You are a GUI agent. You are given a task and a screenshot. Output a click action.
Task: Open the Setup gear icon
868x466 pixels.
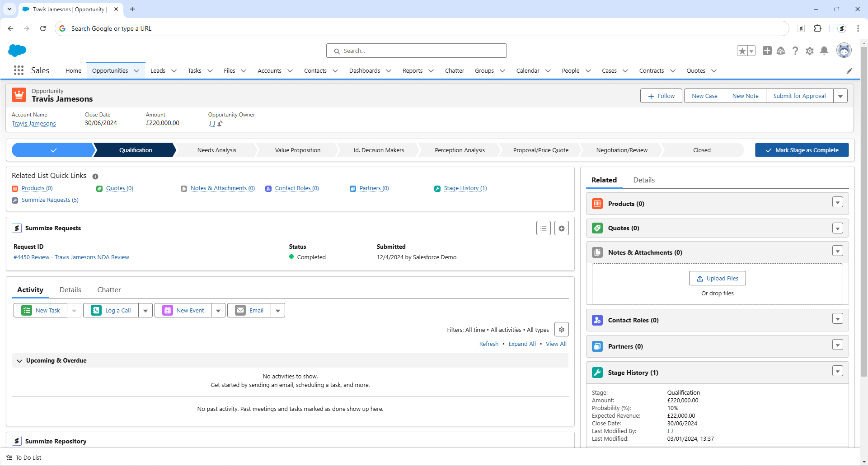(x=810, y=51)
